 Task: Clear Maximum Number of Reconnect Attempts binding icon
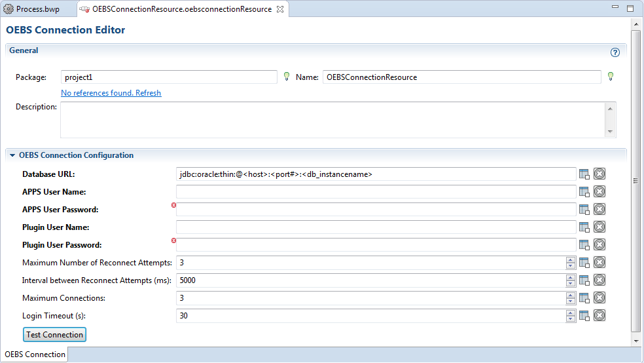[x=599, y=262]
